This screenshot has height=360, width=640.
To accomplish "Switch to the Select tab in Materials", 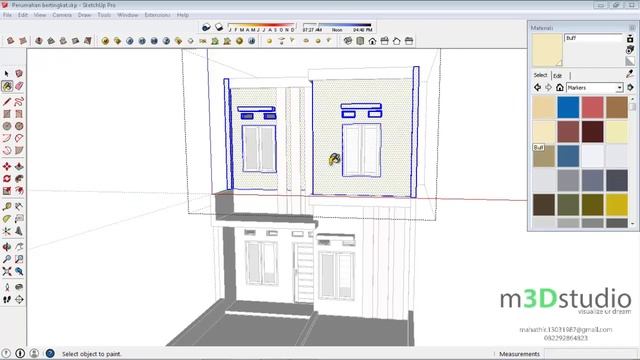I will coord(540,75).
